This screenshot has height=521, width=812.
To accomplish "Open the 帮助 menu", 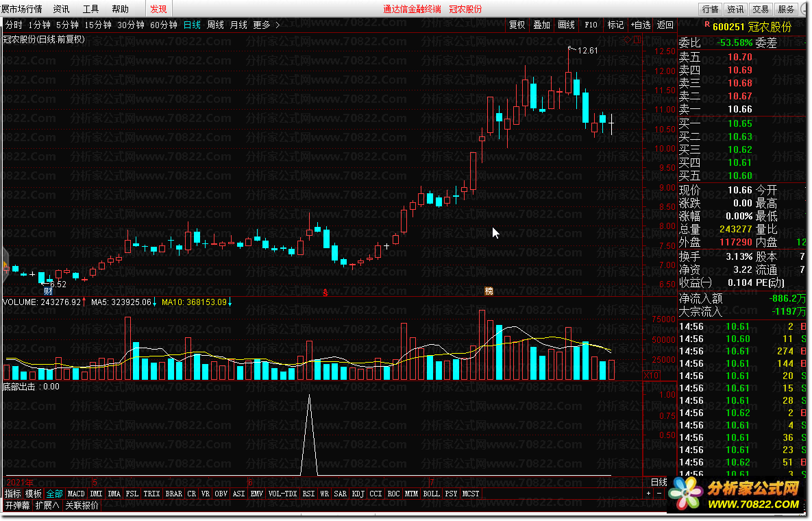I will point(120,9).
